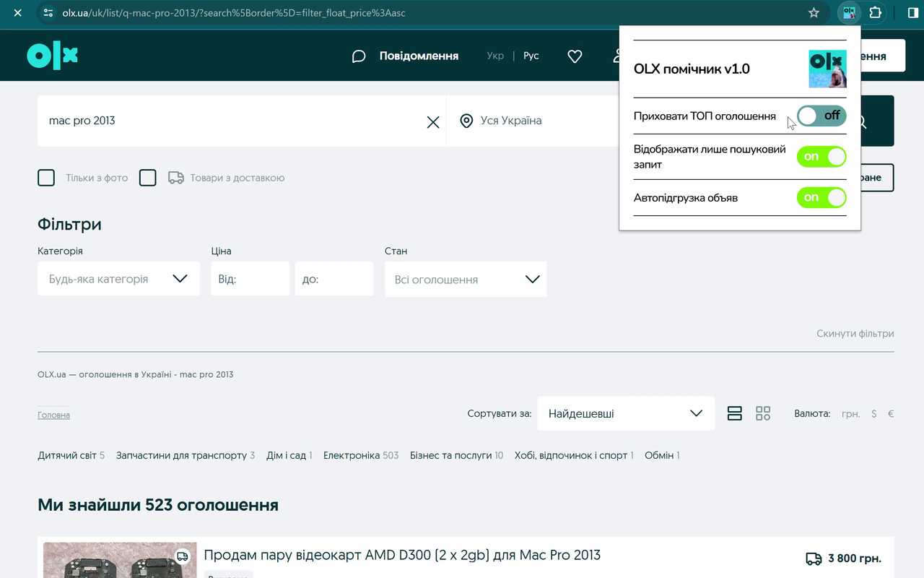Screen dimensions: 924x578
Task: Open the browser Extensions puzzle icon
Action: point(874,13)
